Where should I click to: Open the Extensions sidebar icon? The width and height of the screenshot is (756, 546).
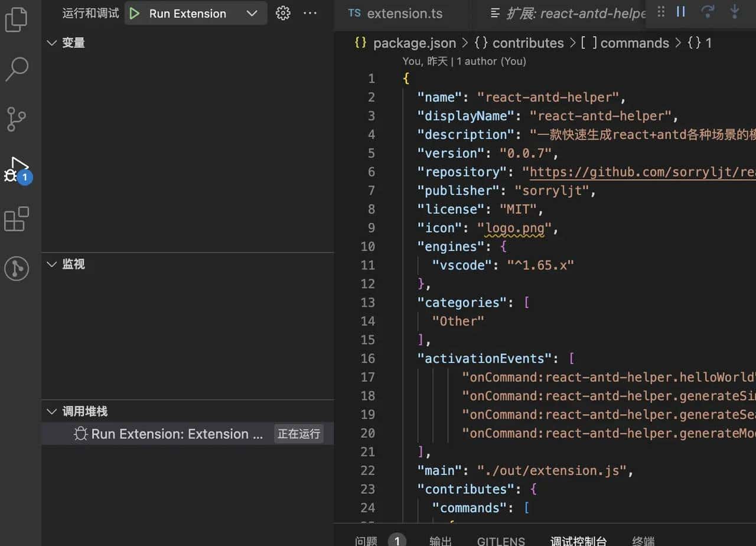[17, 219]
